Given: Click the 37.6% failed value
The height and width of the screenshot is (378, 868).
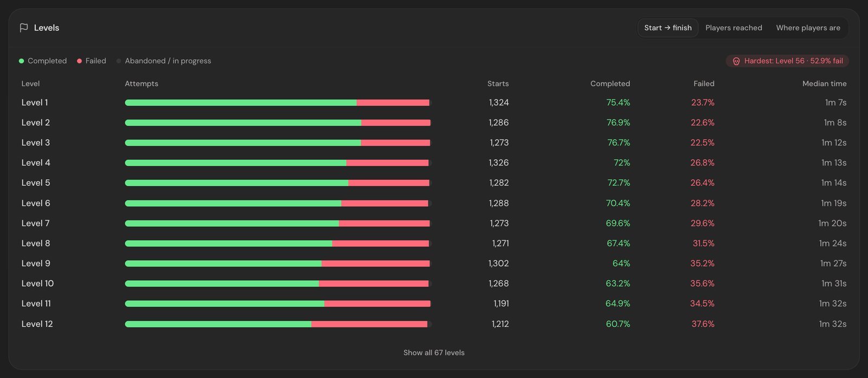Looking at the screenshot, I should [x=703, y=324].
